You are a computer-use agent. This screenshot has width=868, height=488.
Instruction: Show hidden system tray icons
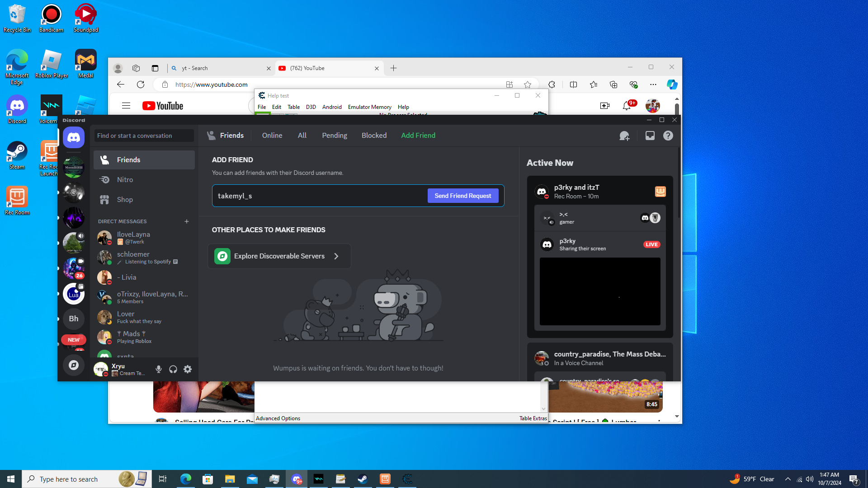coord(788,479)
